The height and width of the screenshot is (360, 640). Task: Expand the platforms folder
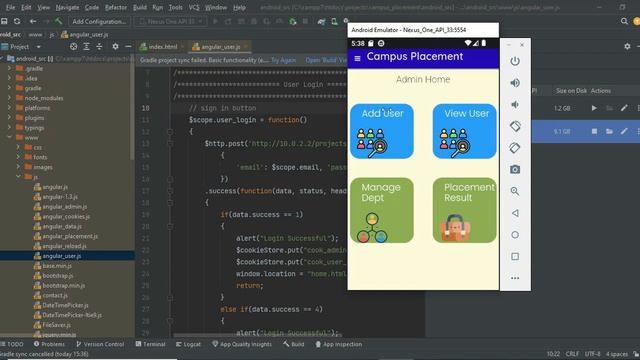9,108
